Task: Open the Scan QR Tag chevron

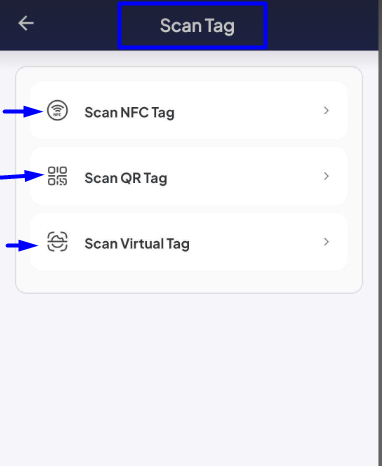Action: (x=326, y=176)
